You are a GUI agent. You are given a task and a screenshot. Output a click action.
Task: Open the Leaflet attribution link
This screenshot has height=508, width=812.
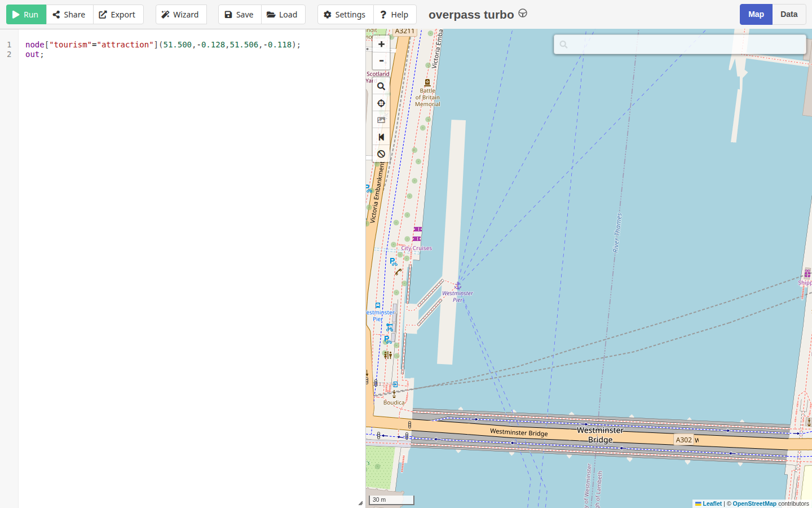[708, 503]
